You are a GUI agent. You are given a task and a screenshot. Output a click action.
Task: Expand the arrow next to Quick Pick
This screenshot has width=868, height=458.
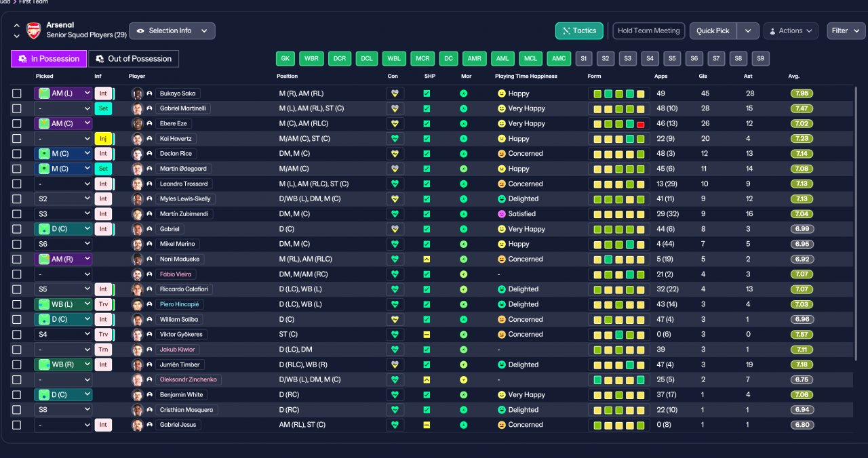(748, 30)
